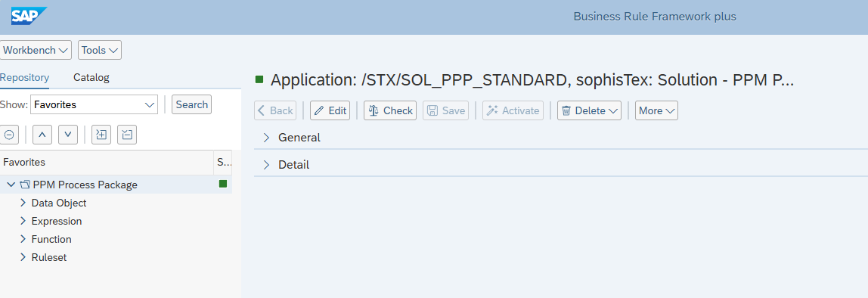Move selection up with the up-arrow icon
868x298 pixels.
point(42,135)
